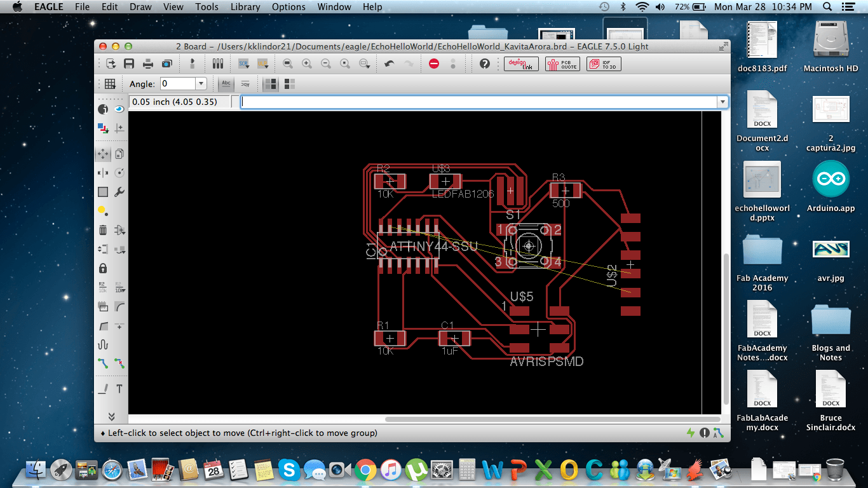Open the File menu
Screen dimensions: 868x488
82,7
